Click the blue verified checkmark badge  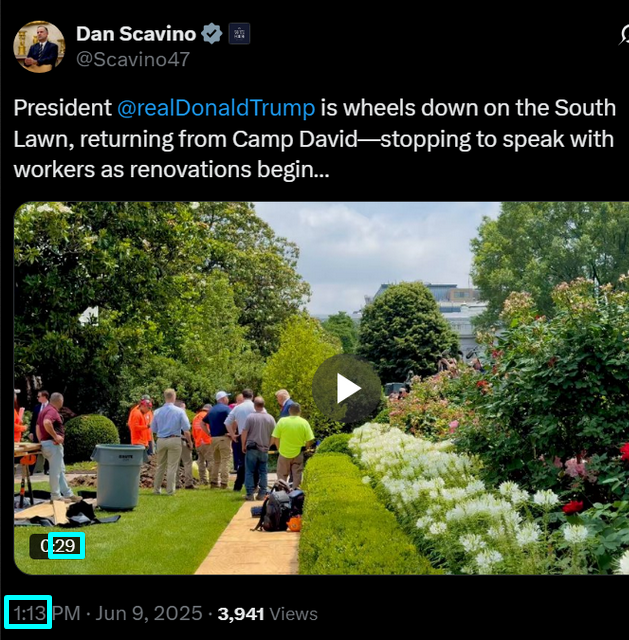[x=212, y=34]
